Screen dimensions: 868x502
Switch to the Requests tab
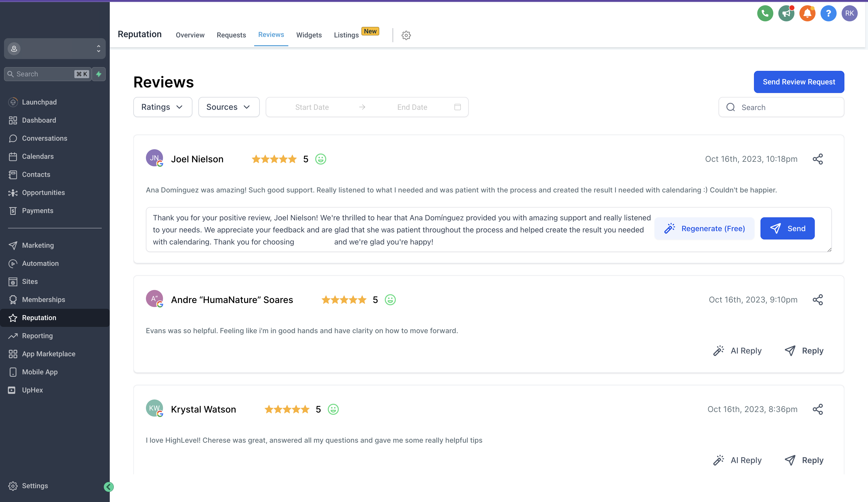231,35
